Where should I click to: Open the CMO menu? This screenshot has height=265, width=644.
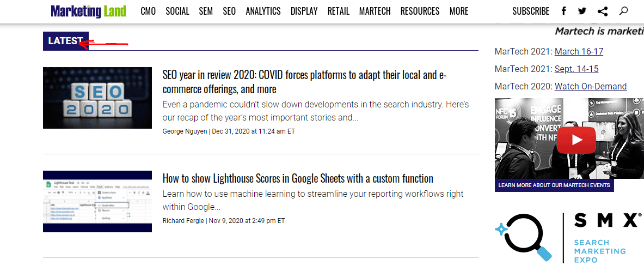(x=148, y=11)
